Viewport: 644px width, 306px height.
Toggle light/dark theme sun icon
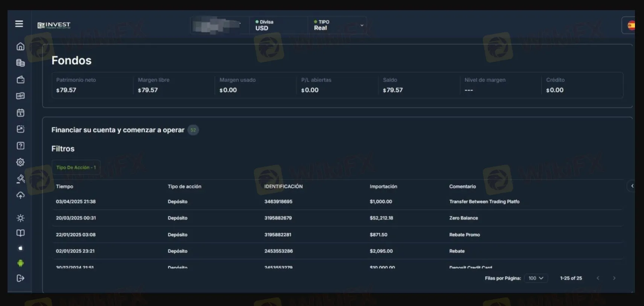[x=20, y=218]
